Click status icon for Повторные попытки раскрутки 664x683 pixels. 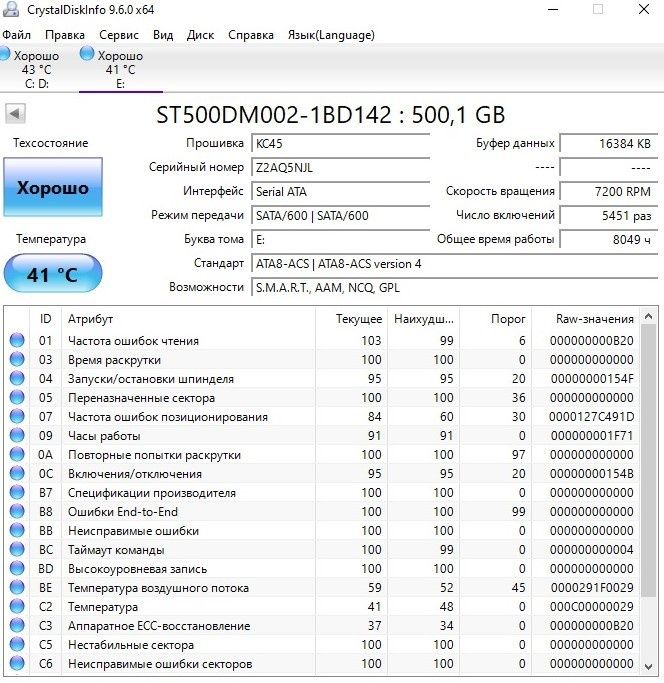[x=17, y=454]
